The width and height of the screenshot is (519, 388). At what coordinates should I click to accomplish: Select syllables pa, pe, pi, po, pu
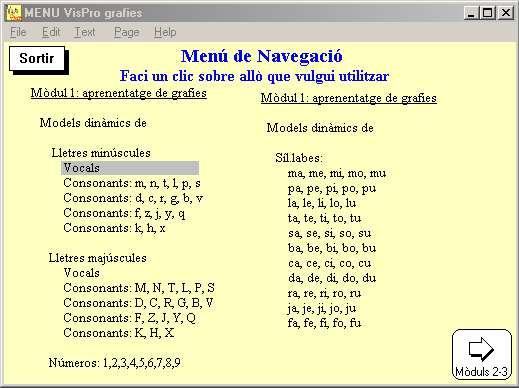point(332,188)
